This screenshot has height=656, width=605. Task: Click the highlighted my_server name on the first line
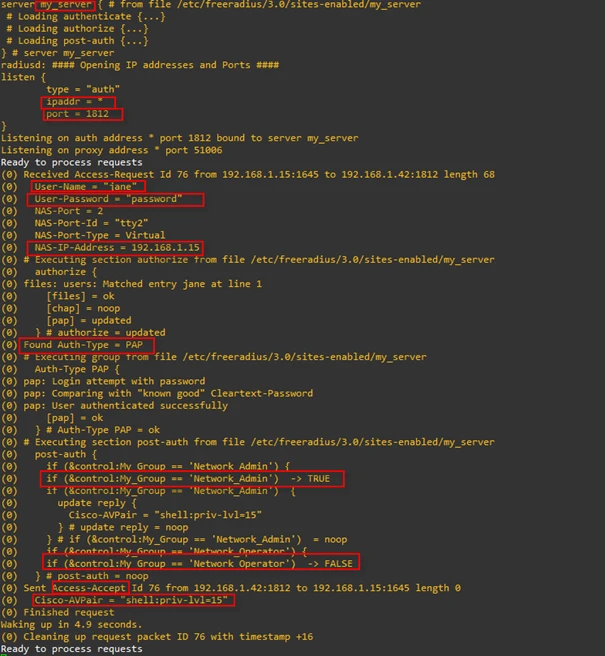tap(65, 6)
